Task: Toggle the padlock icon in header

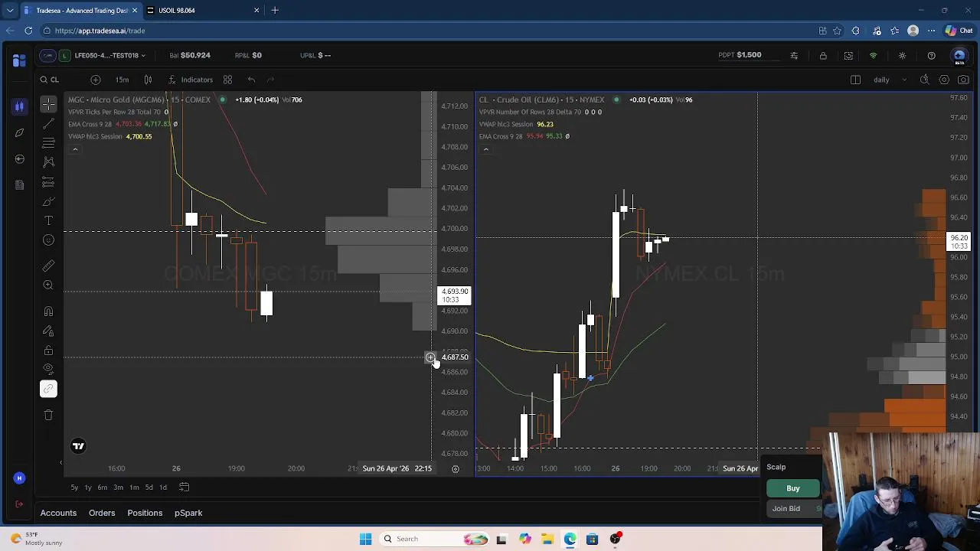Action: pyautogui.click(x=823, y=56)
